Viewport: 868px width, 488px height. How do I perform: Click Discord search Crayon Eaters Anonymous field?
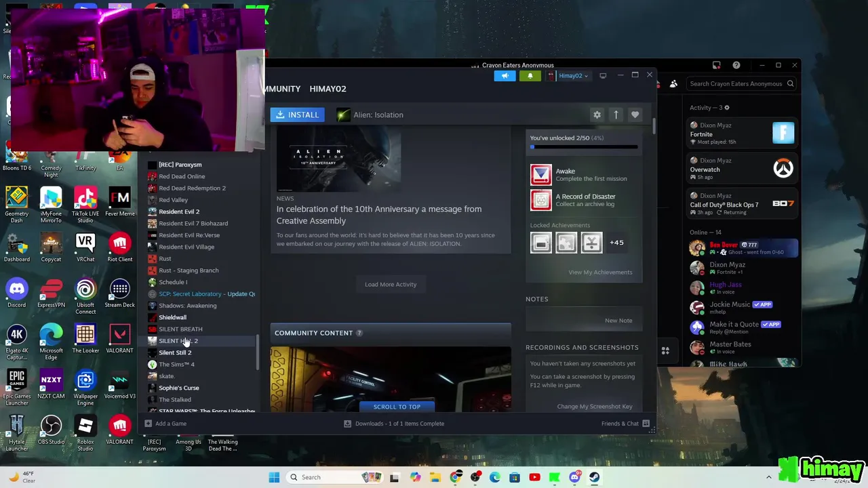[742, 84]
